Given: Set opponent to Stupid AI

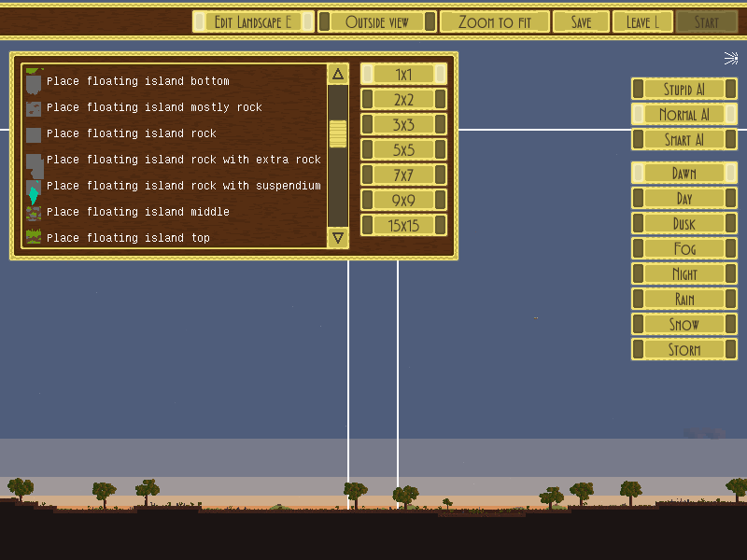Looking at the screenshot, I should click(x=684, y=89).
